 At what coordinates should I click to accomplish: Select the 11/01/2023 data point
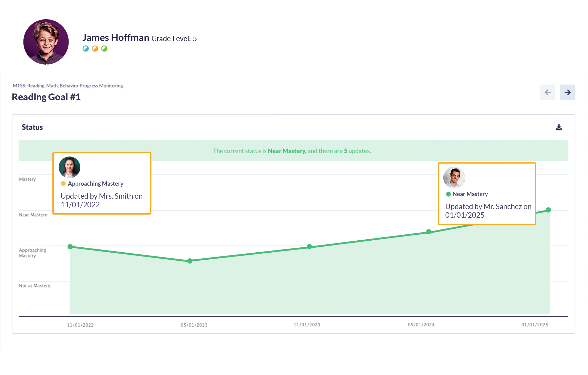pyautogui.click(x=309, y=247)
